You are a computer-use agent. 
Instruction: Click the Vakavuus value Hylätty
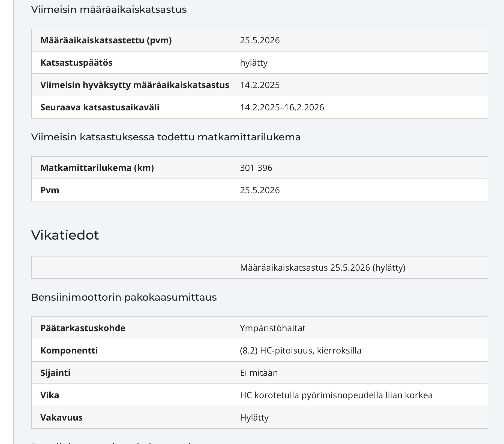(254, 418)
